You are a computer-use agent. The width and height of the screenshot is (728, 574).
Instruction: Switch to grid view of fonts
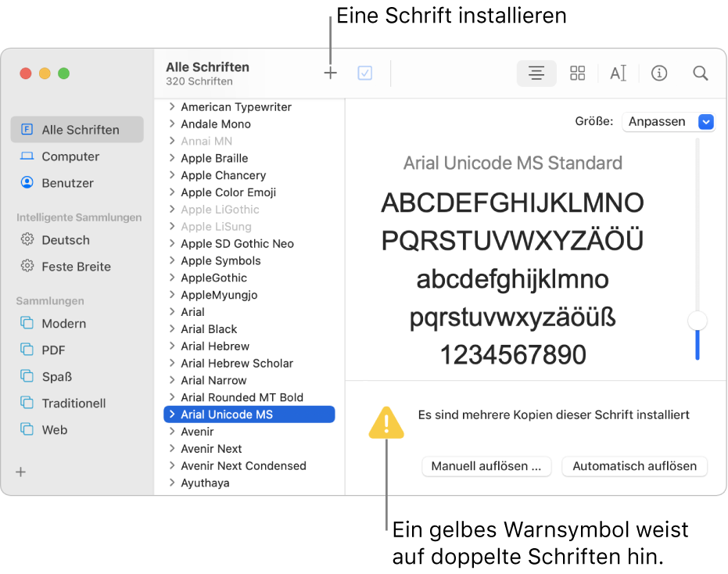[x=577, y=73]
